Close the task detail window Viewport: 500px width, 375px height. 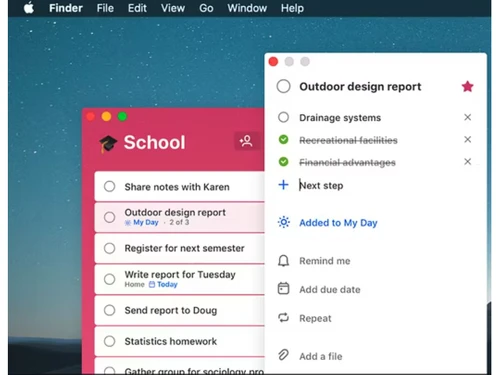point(273,61)
